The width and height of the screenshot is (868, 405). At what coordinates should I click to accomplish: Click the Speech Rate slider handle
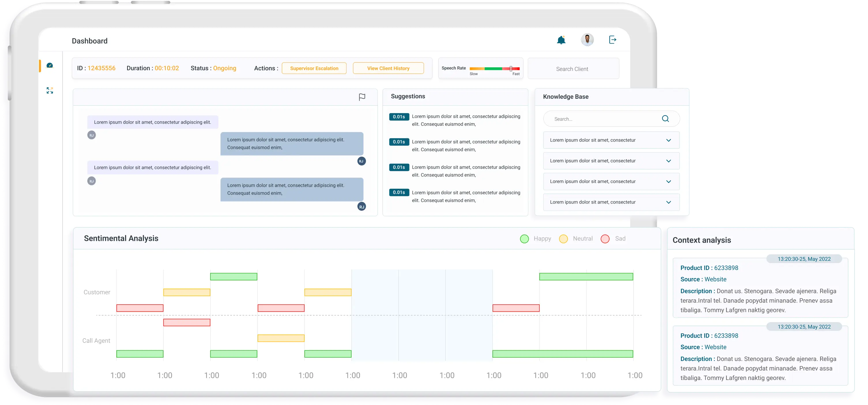coord(511,68)
